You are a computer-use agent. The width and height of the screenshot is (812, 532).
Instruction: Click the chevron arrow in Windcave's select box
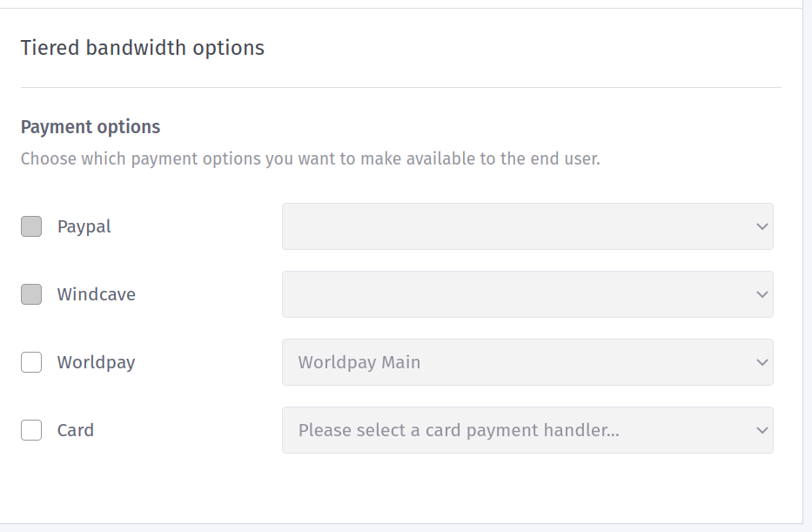point(762,294)
